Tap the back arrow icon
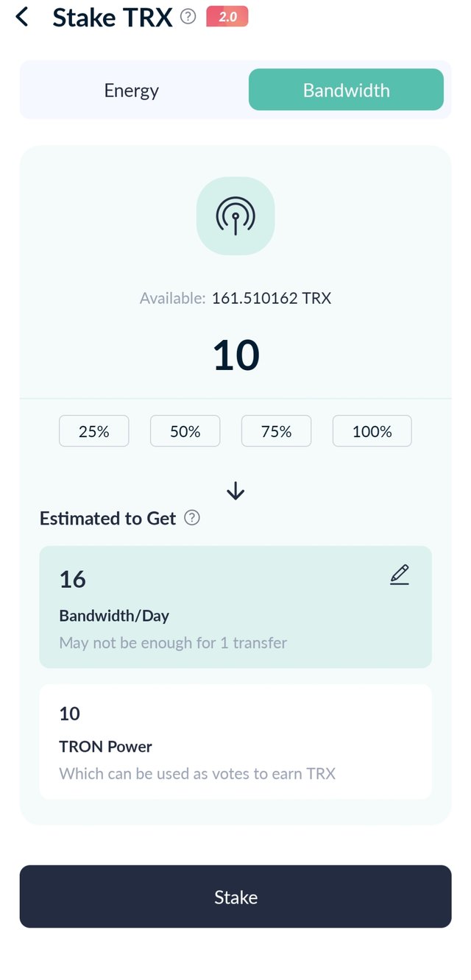The height and width of the screenshot is (980, 471). pos(22,17)
